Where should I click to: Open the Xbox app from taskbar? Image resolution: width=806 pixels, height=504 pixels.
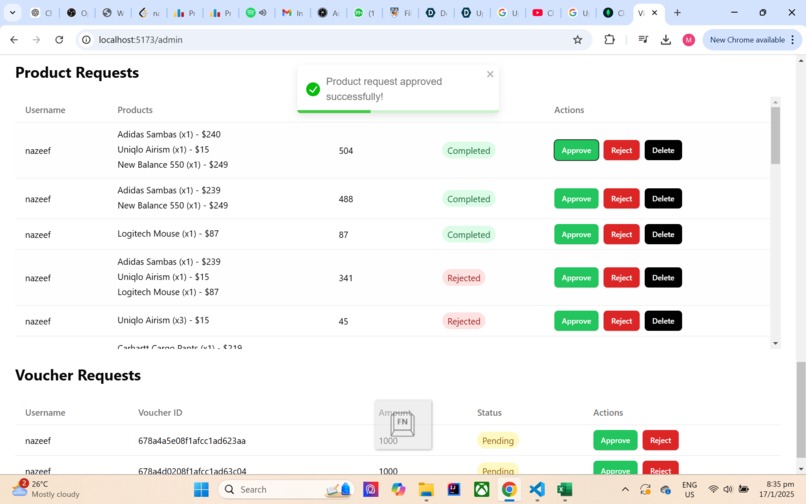point(481,489)
